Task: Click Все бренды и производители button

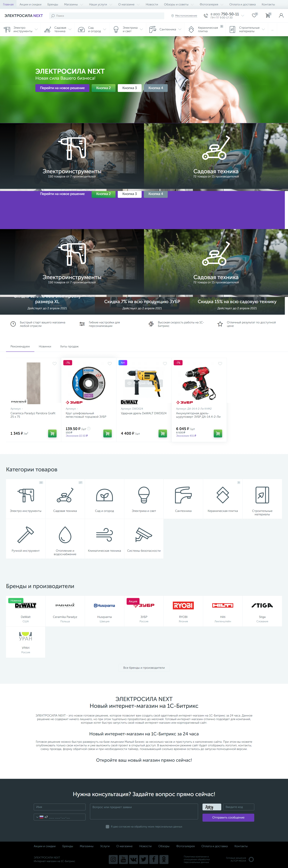Action: pyautogui.click(x=144, y=668)
